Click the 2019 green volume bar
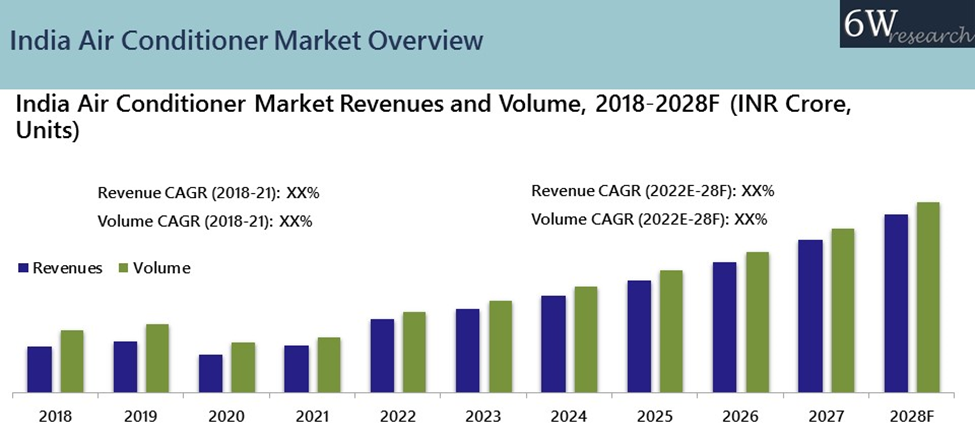975x429 pixels. click(157, 357)
